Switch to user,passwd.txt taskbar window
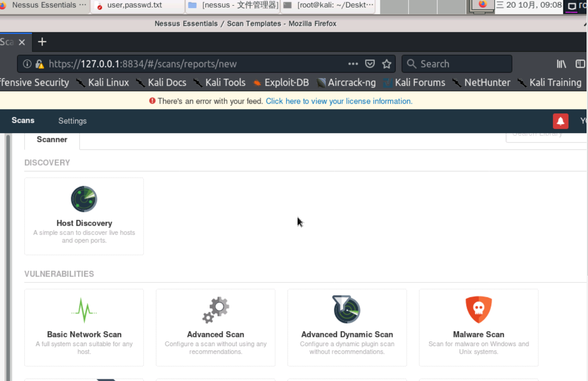588x381 pixels. 137,6
